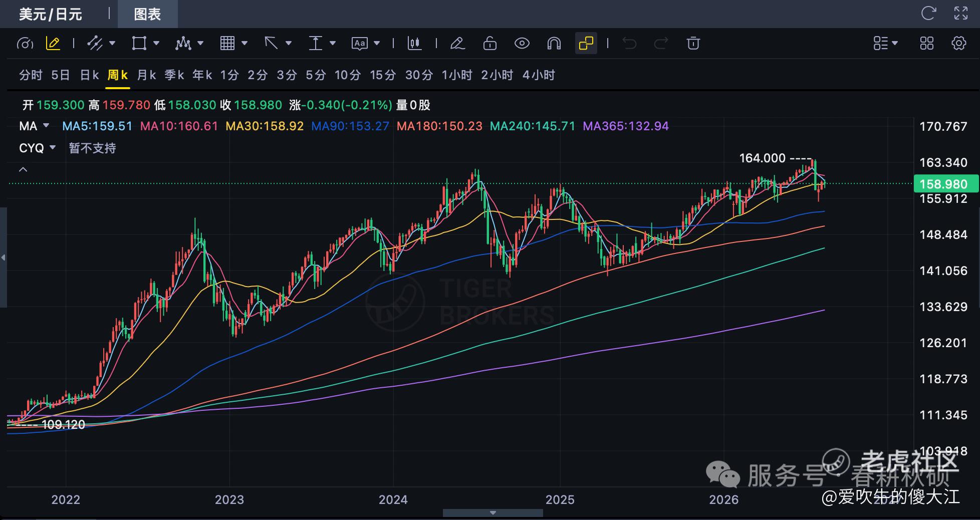Expand the left side panel arrow
This screenshot has height=520, width=980.
[x=4, y=257]
